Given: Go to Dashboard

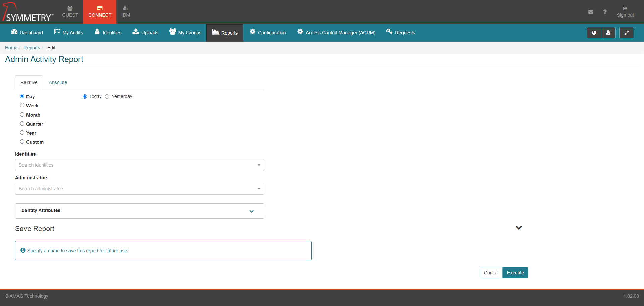Looking at the screenshot, I should click(x=27, y=33).
